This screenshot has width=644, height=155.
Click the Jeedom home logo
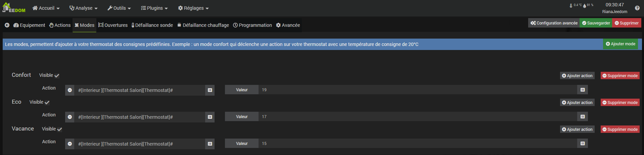click(x=14, y=8)
